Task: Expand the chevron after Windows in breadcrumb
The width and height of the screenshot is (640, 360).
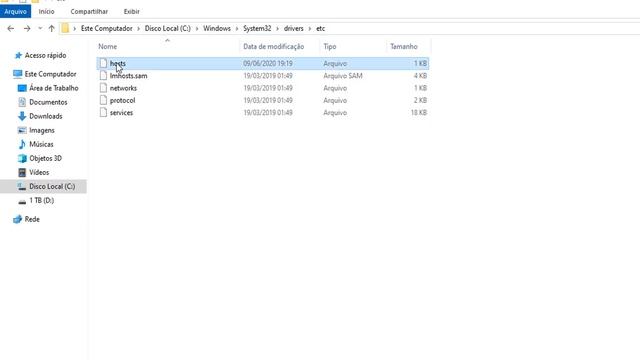Action: [237, 28]
